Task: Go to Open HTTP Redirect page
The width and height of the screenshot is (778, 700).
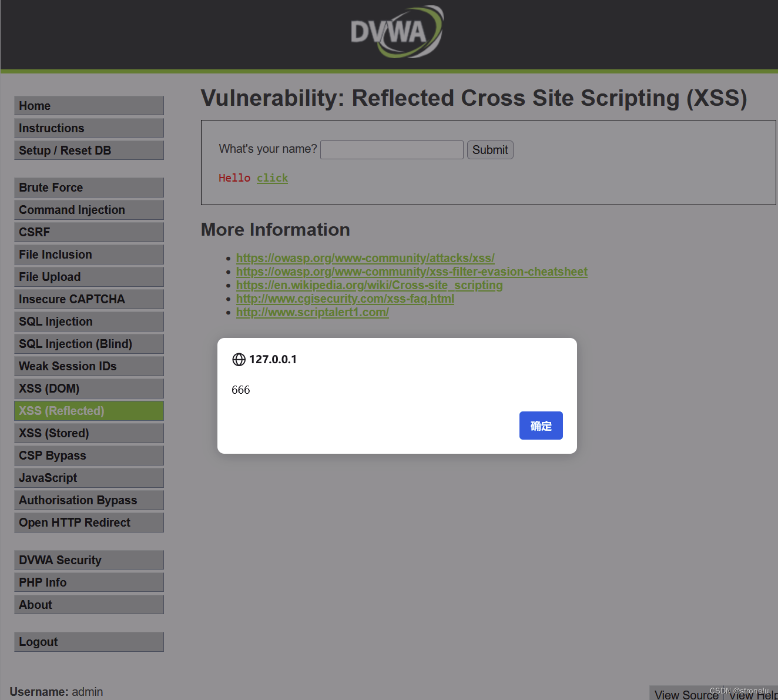Action: 89,523
